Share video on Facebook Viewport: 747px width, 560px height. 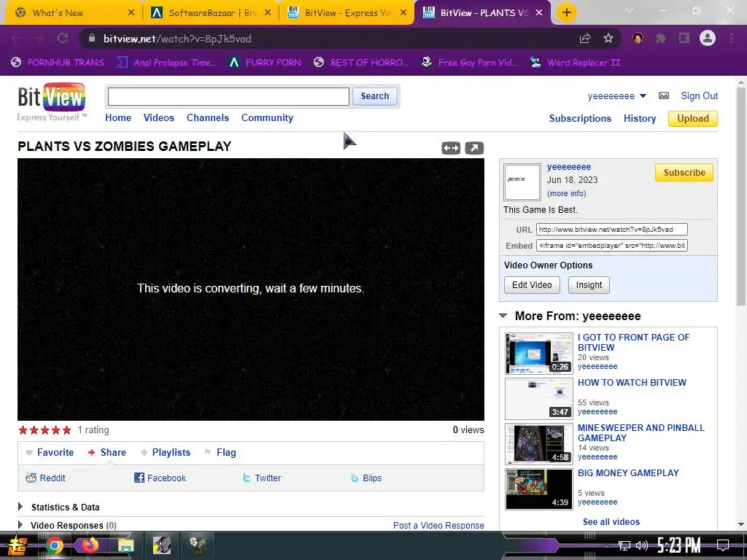click(160, 478)
